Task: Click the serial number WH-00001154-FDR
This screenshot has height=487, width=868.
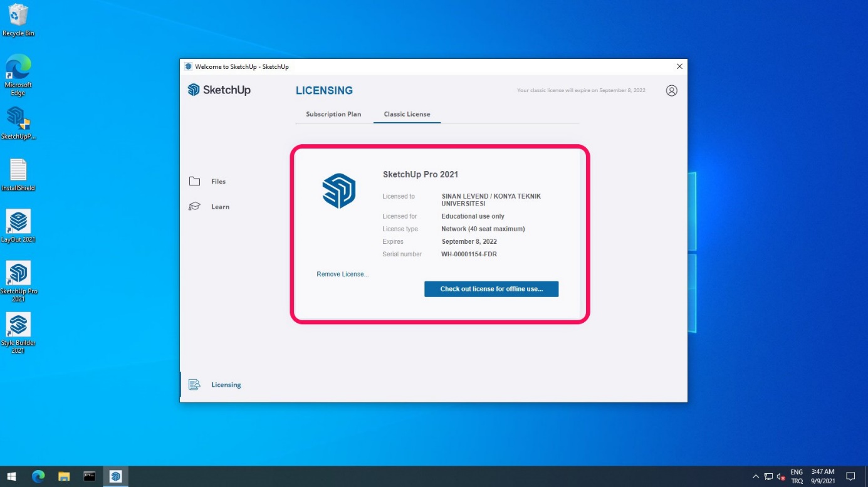Action: click(469, 254)
